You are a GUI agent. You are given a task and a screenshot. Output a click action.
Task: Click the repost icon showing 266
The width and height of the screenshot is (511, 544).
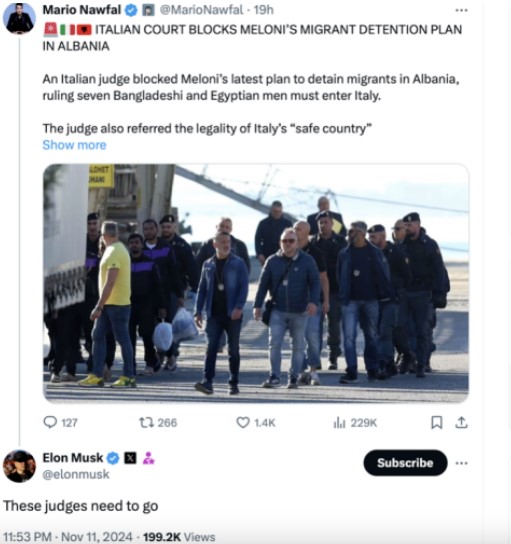[146, 422]
